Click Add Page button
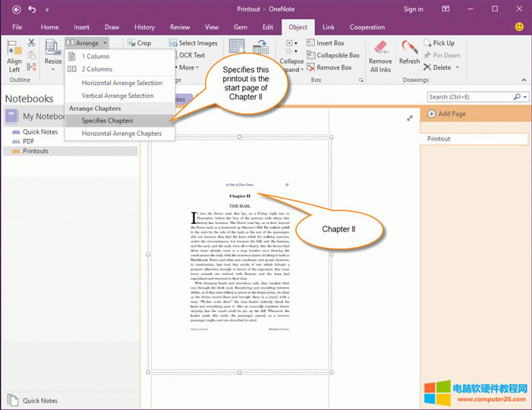 tap(450, 114)
